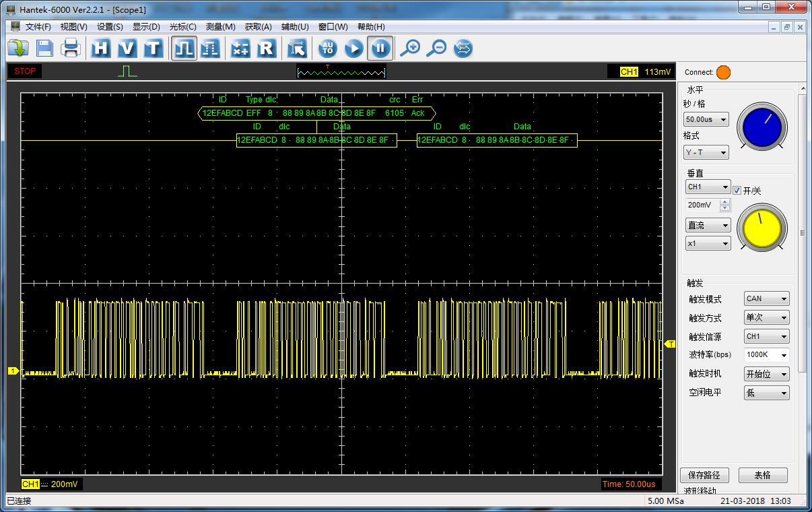Click the 保存路径 button
The image size is (812, 512).
tap(704, 475)
